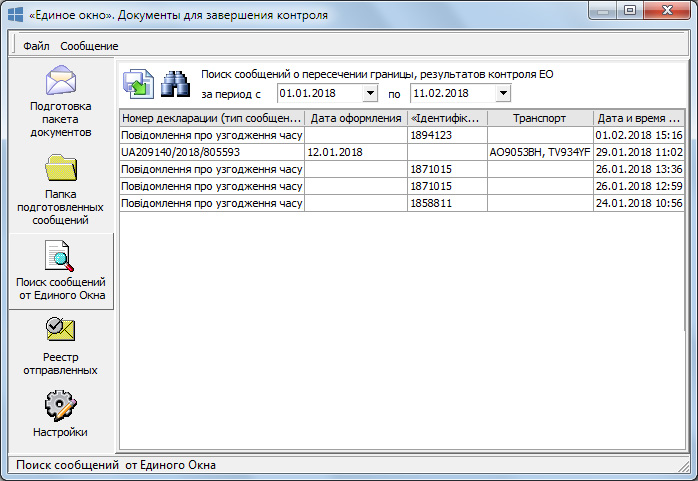The image size is (698, 481).
Task: Sort by Дата оформления column header
Action: click(356, 118)
